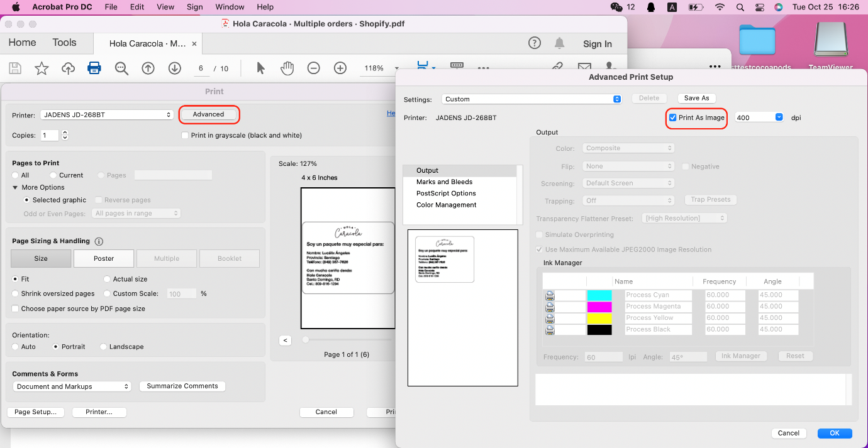Image resolution: width=868 pixels, height=448 pixels.
Task: Click the keyboard-style toolbar icon
Action: tap(457, 65)
